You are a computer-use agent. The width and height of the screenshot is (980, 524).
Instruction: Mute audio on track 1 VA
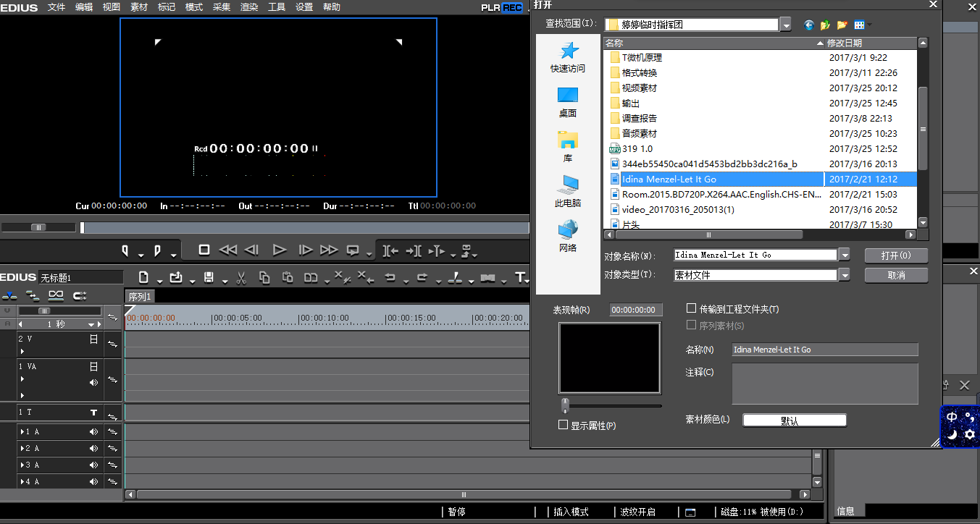click(93, 382)
